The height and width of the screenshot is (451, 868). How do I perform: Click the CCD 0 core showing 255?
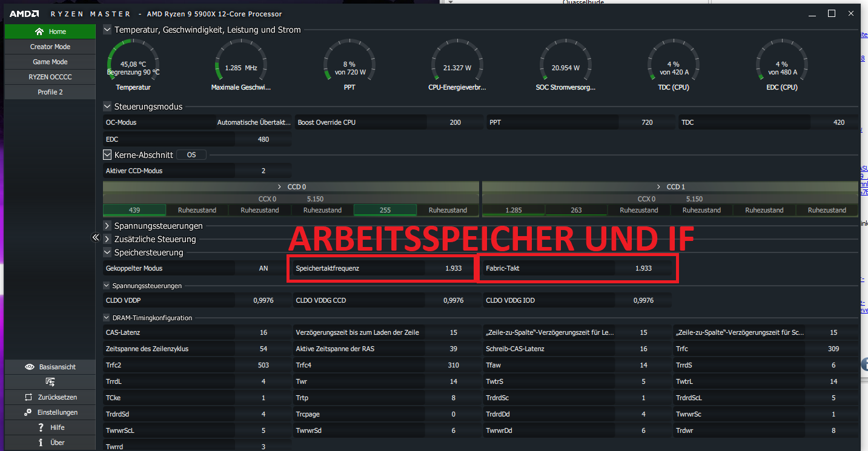point(385,210)
